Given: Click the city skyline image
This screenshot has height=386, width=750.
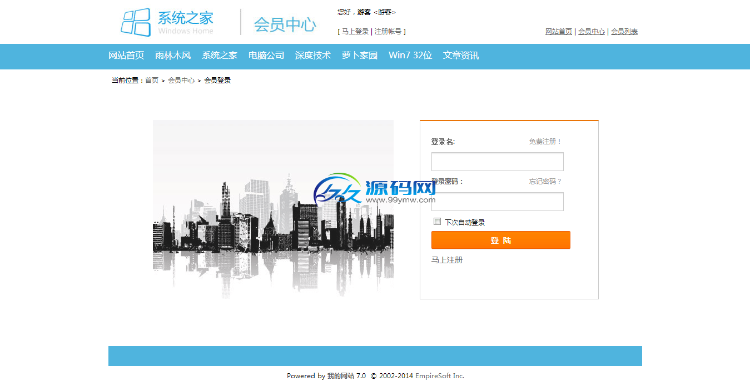Looking at the screenshot, I should point(273,210).
